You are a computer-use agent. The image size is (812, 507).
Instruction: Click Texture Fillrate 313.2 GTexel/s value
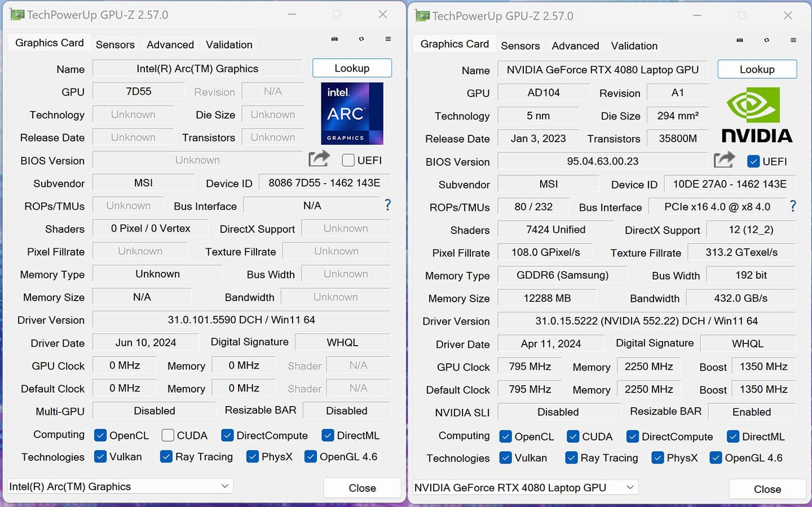pos(742,253)
